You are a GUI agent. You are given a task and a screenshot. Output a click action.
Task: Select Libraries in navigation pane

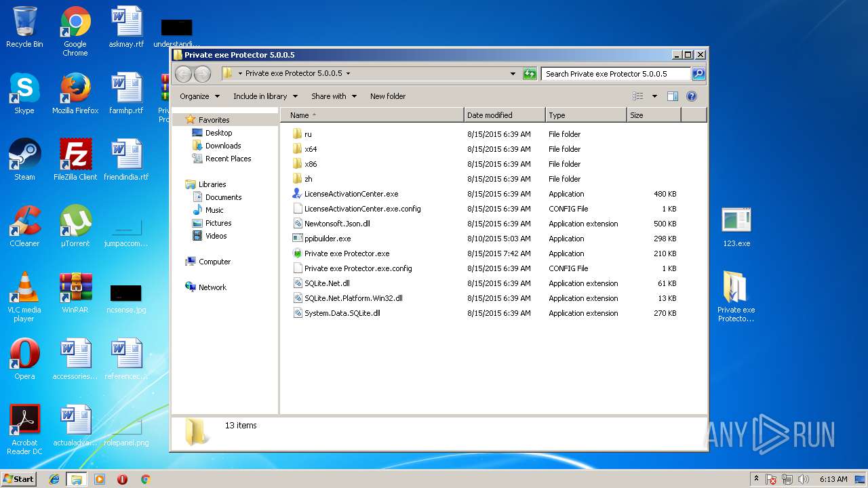(212, 184)
